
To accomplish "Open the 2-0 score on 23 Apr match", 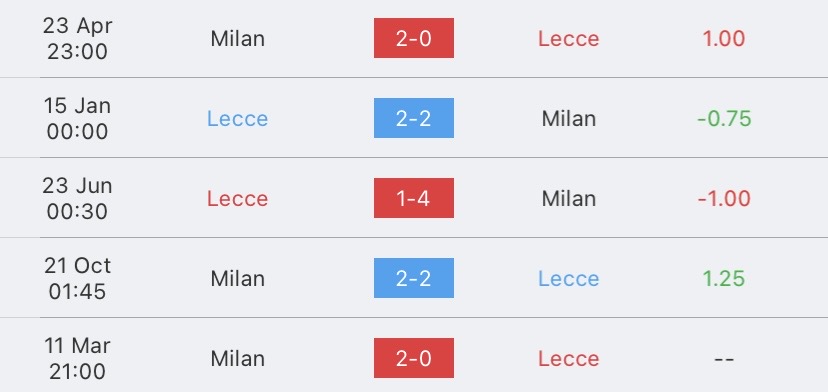I will 413,38.
